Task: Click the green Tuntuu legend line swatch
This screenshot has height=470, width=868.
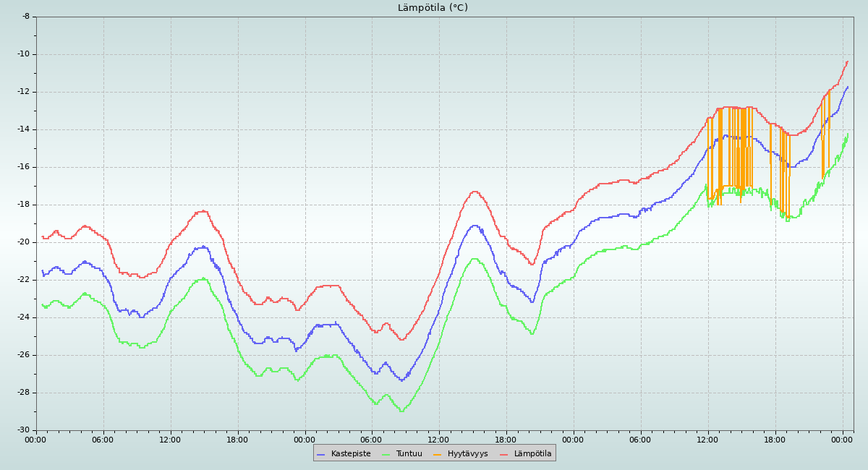Action: (386, 454)
